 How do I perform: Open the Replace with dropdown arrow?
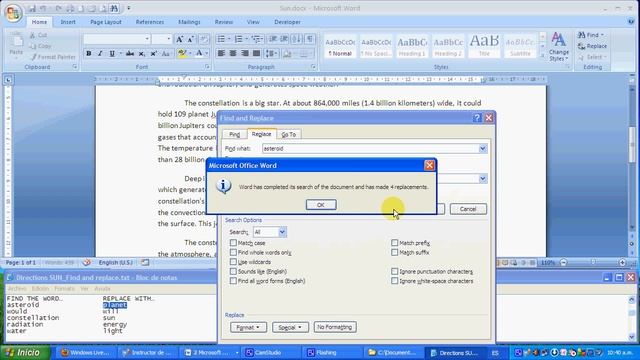(482, 179)
